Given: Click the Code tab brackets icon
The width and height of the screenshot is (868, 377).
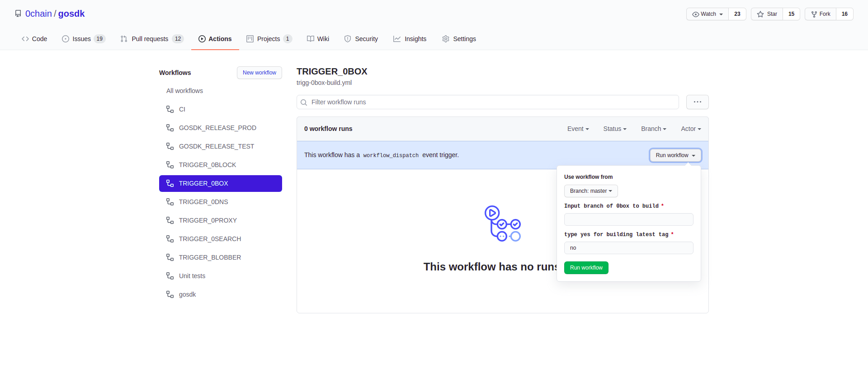Looking at the screenshot, I should point(25,39).
